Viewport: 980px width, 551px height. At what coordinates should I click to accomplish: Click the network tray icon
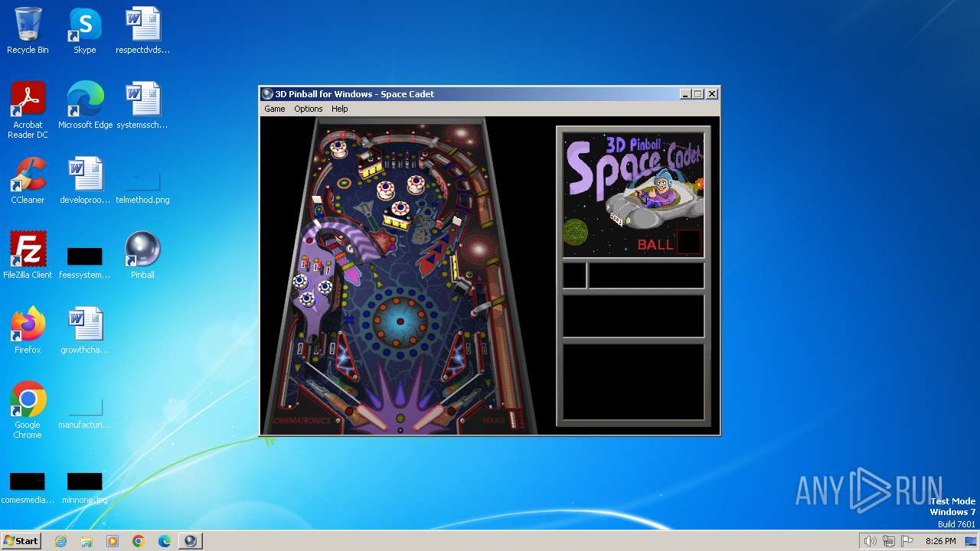(x=889, y=541)
